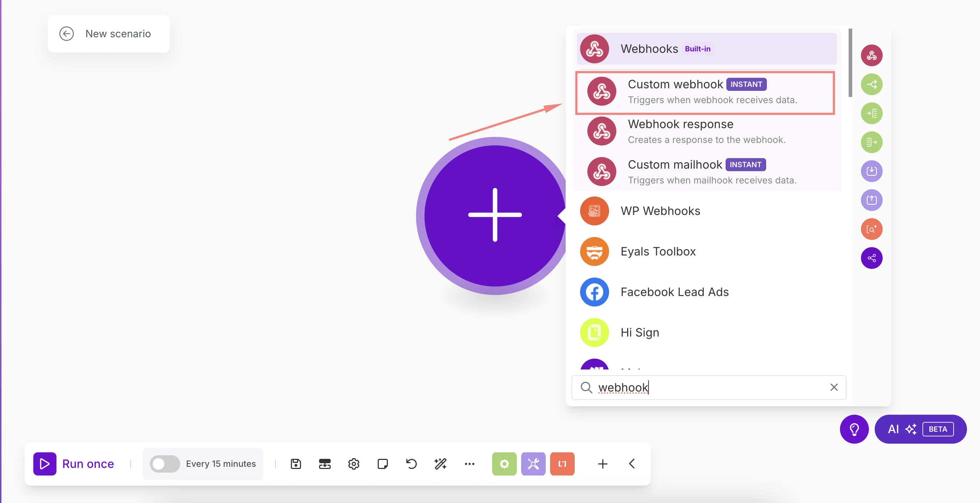
Task: Click the apps list scrollbar
Action: (850, 63)
